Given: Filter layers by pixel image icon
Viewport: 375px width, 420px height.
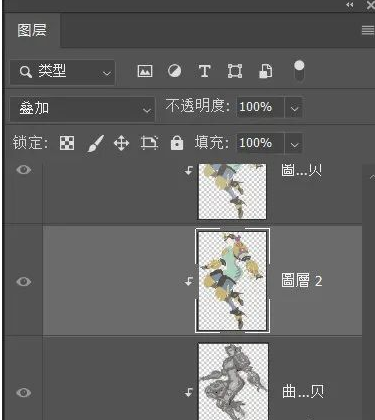Looking at the screenshot, I should click(x=145, y=71).
